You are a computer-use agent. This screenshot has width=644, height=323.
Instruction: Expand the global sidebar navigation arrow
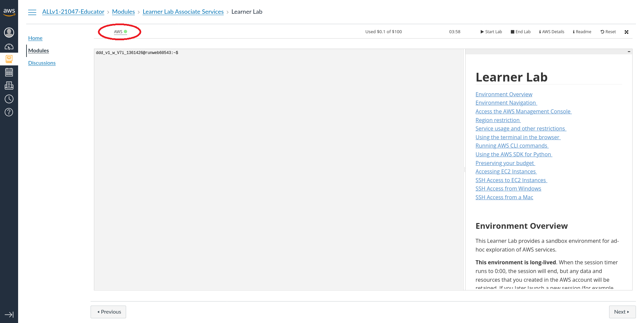point(9,315)
